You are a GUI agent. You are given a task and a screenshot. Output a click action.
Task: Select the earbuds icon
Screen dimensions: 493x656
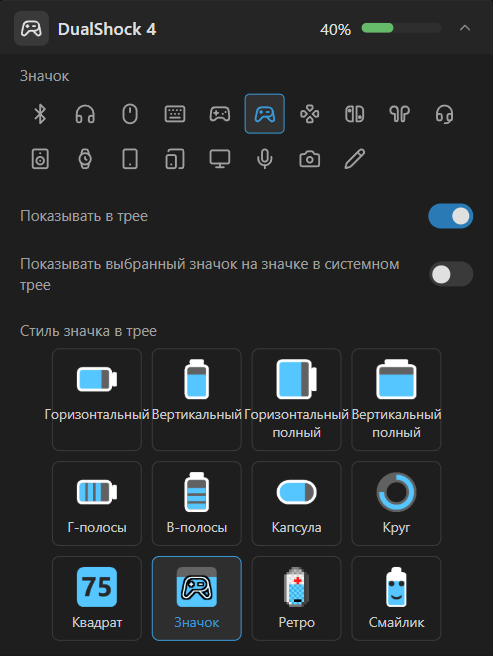point(399,114)
